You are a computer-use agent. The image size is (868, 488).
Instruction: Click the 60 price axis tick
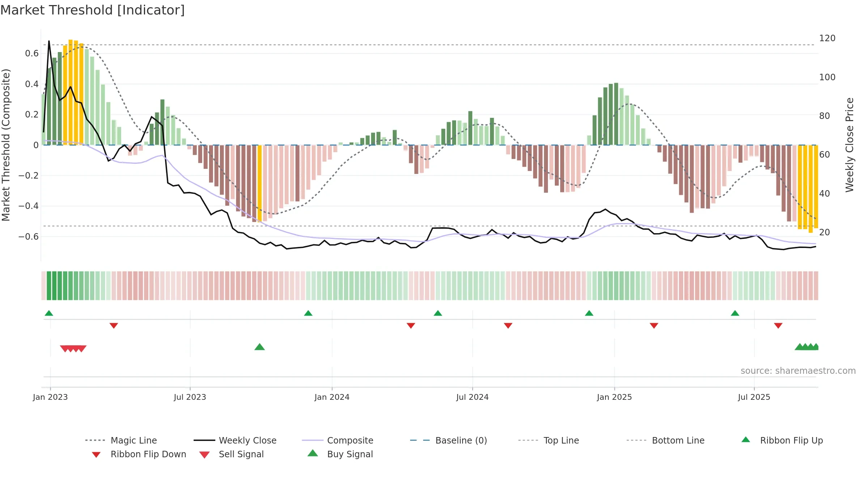825,155
